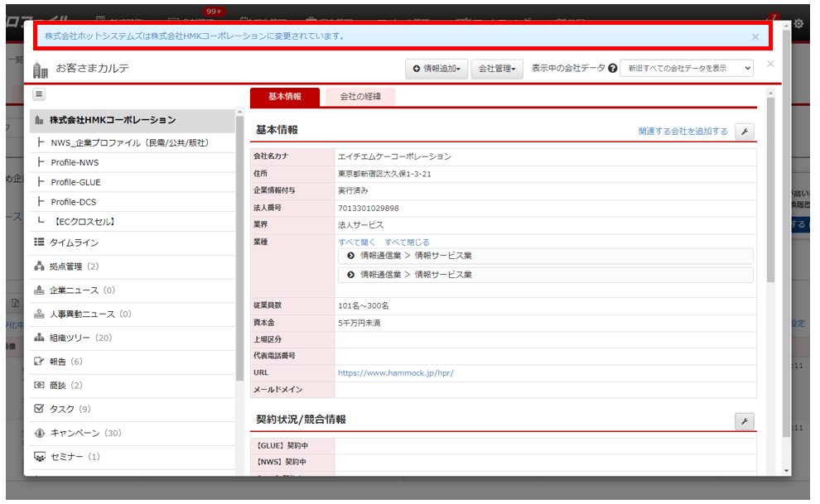
Task: Click the employee count 101名～300名
Action: [363, 306]
